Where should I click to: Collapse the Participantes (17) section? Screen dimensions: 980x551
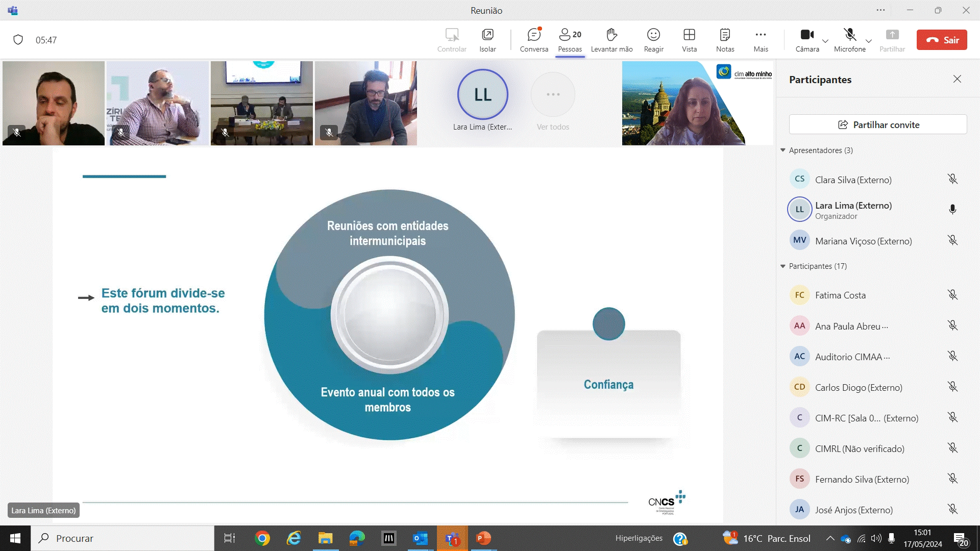783,266
